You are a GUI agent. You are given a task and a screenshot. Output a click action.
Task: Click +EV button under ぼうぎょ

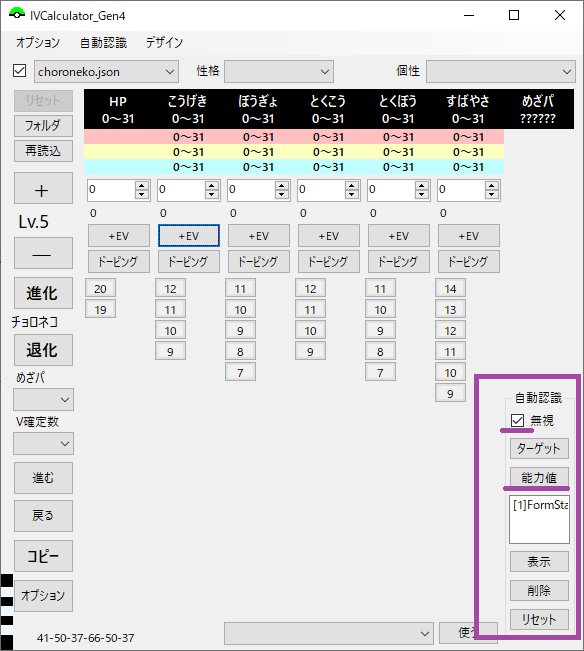tap(259, 236)
